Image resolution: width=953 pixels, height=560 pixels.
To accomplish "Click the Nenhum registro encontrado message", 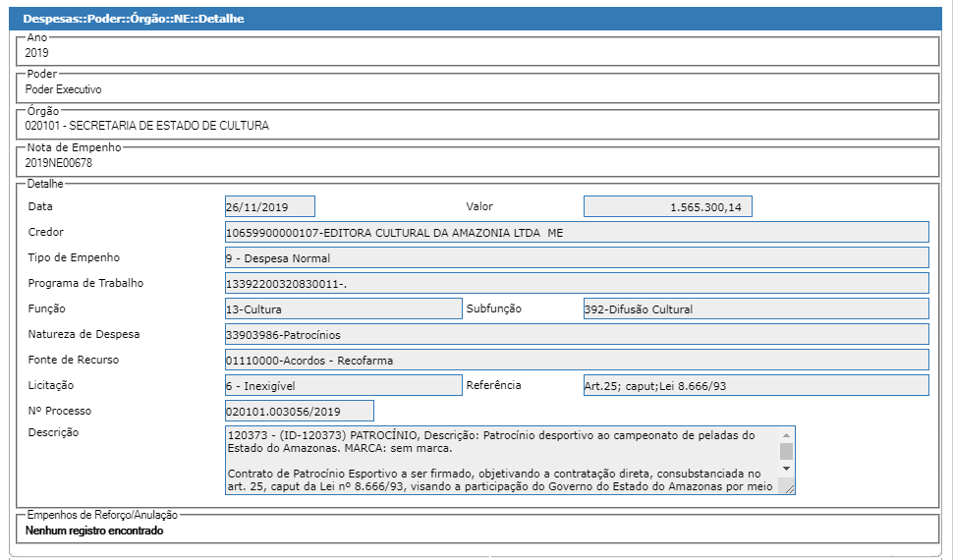I will [94, 531].
